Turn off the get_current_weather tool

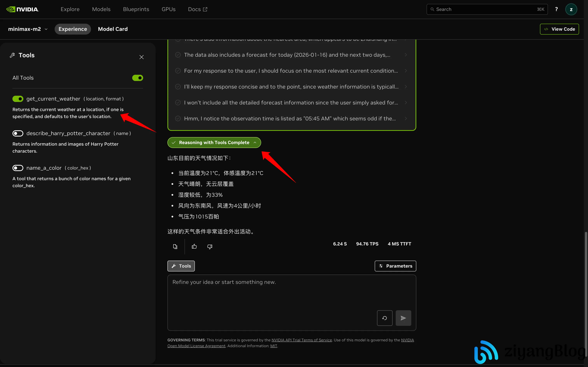(x=18, y=99)
